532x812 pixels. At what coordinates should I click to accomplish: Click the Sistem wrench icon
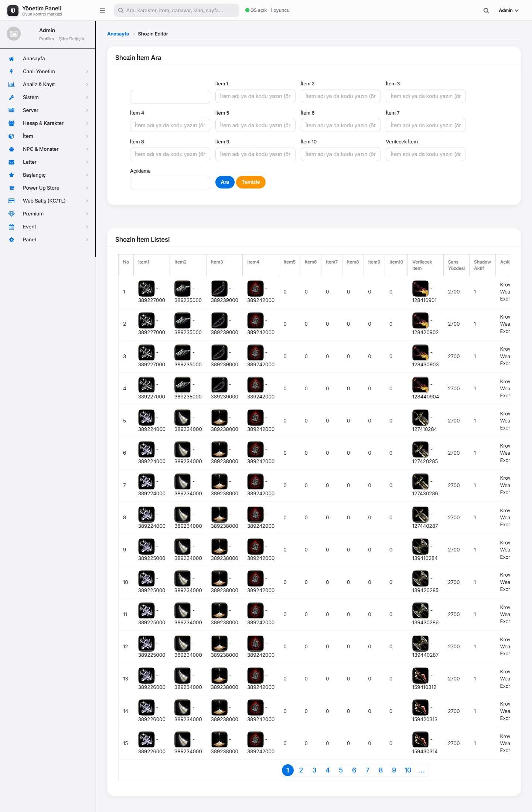[x=11, y=98]
